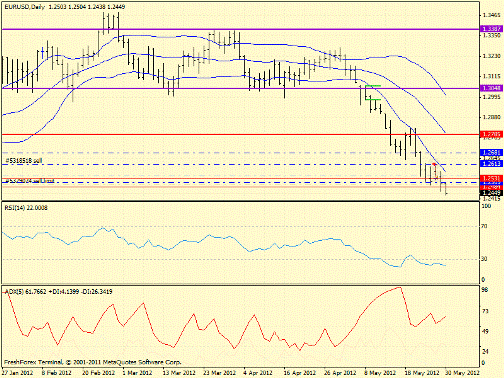Image resolution: width=504 pixels, height=378 pixels.
Task: Click the 8 May 2012 date label
Action: pos(380,372)
